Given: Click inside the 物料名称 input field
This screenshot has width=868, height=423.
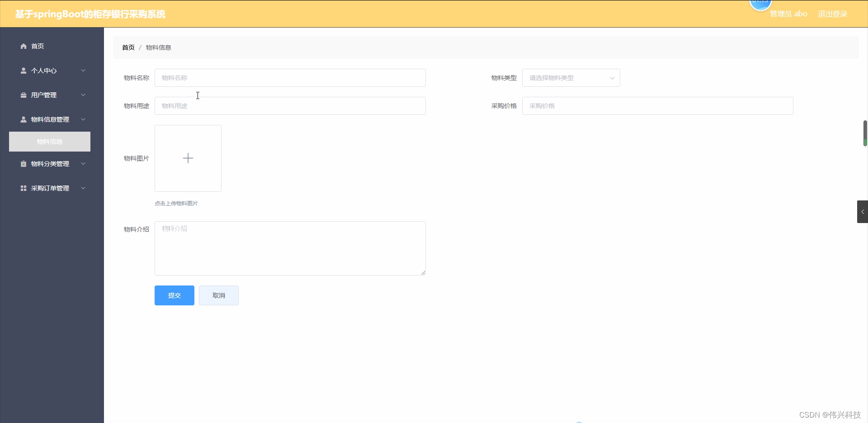Looking at the screenshot, I should click(290, 78).
